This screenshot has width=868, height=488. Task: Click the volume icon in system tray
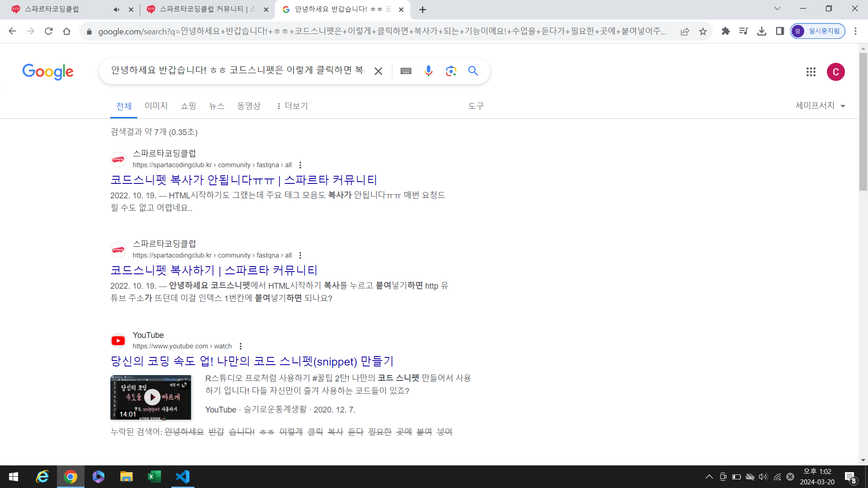763,477
